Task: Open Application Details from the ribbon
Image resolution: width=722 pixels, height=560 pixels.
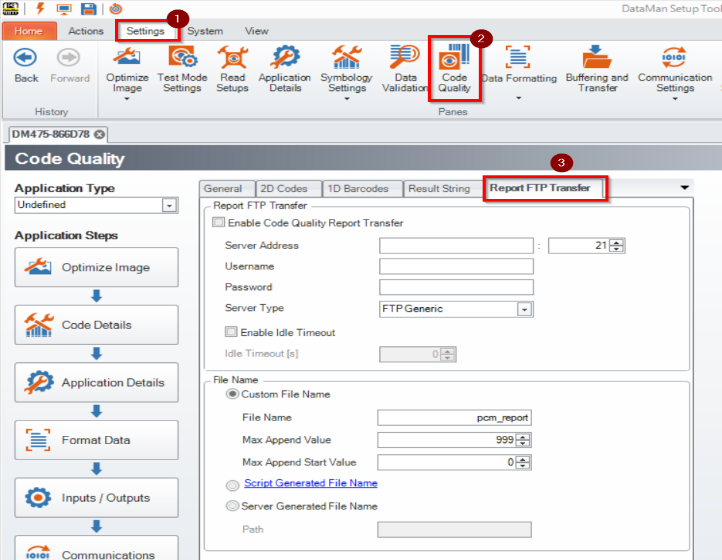Action: click(x=285, y=69)
